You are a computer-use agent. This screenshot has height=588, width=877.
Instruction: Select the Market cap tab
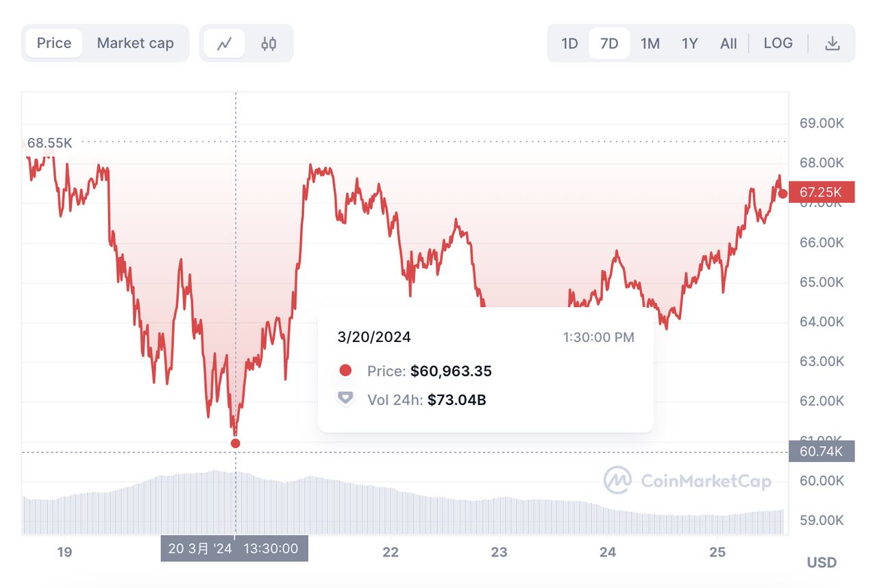point(135,43)
